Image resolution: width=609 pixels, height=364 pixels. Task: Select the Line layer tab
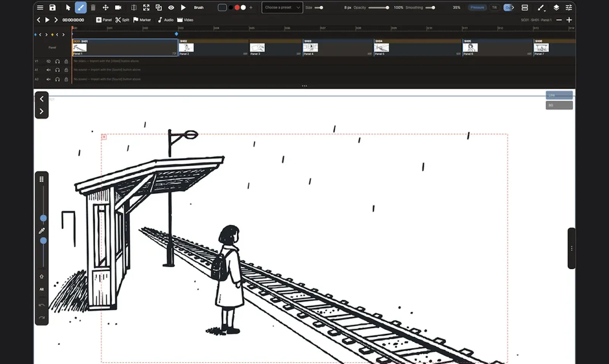(x=559, y=95)
